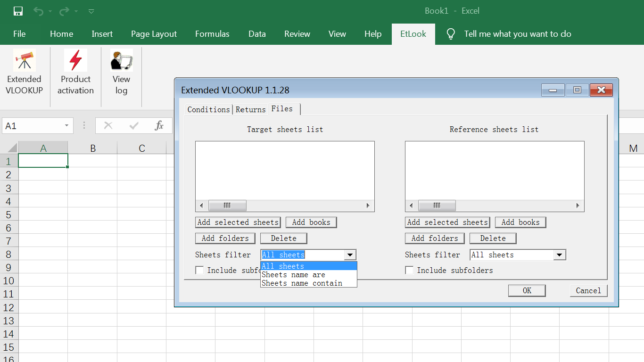The height and width of the screenshot is (362, 644).
Task: Click the formula bar confirm checkmark icon
Action: point(134,125)
